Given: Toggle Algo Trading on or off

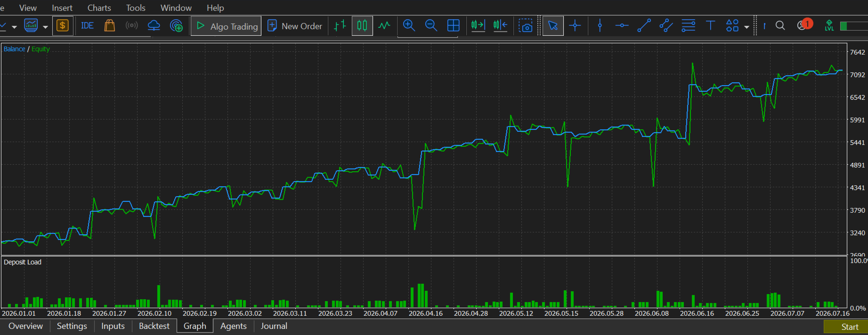Looking at the screenshot, I should (x=227, y=26).
